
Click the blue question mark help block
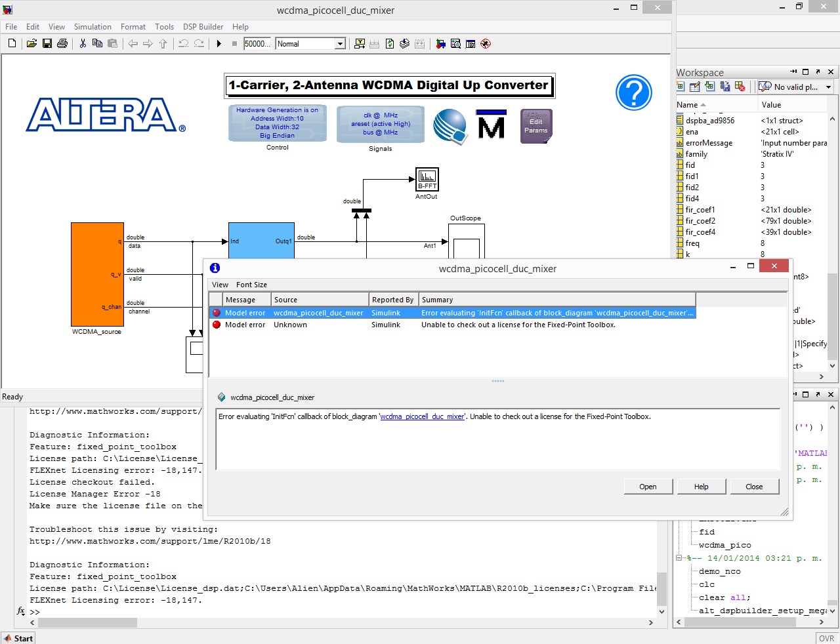click(x=633, y=93)
